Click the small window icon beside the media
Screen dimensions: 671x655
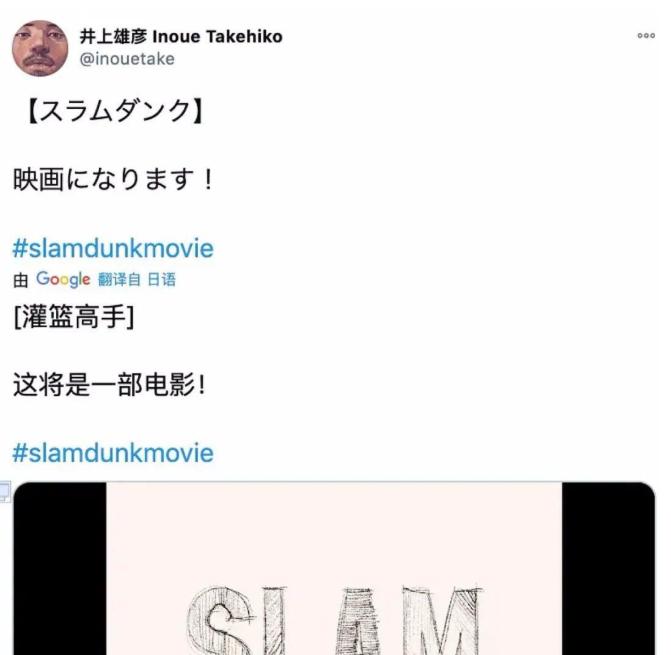5,492
